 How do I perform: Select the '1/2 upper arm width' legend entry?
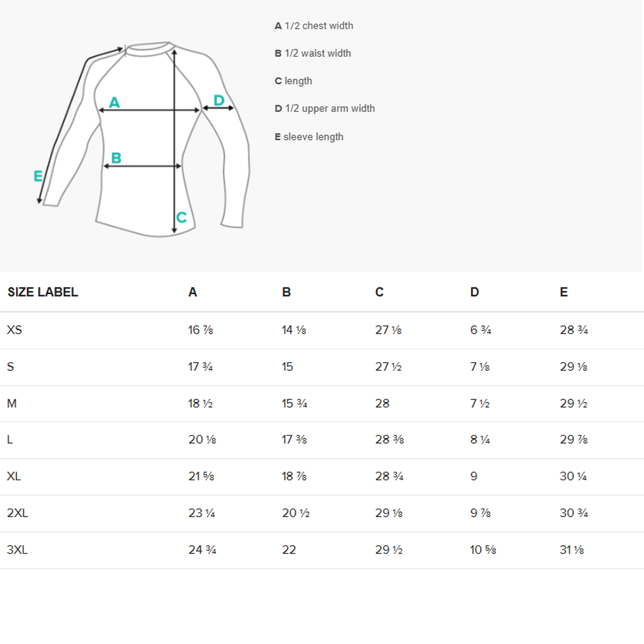(x=325, y=109)
